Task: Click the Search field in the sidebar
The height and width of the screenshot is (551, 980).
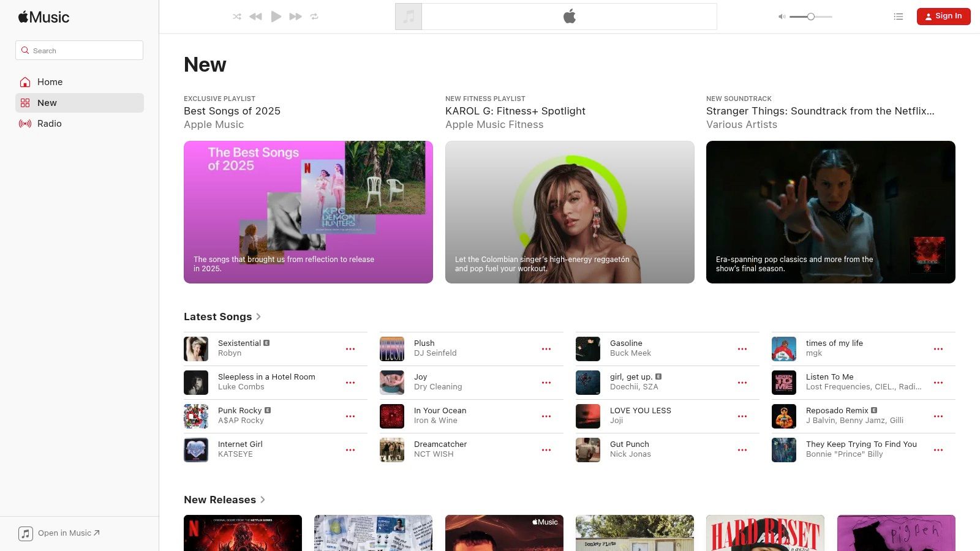Action: [79, 50]
